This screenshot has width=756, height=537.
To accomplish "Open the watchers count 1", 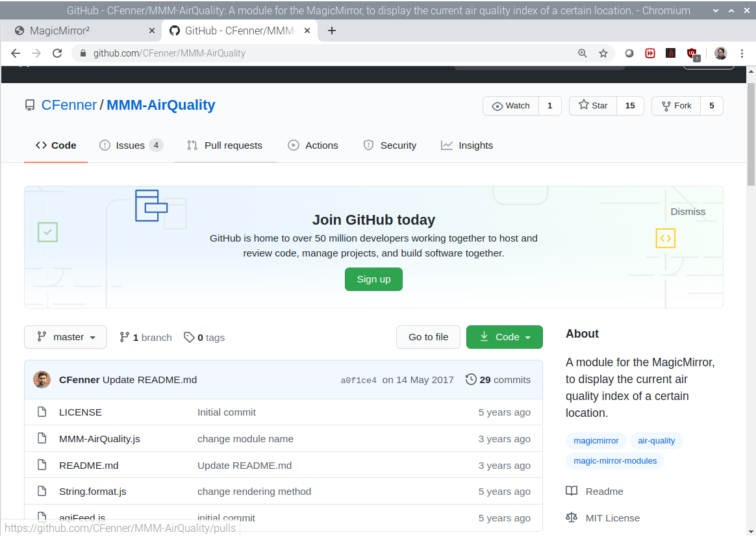I will point(549,106).
